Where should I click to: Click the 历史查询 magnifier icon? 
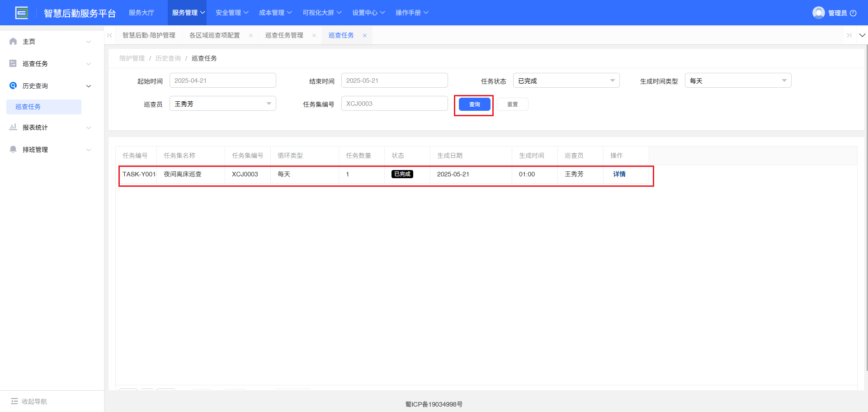(13, 85)
